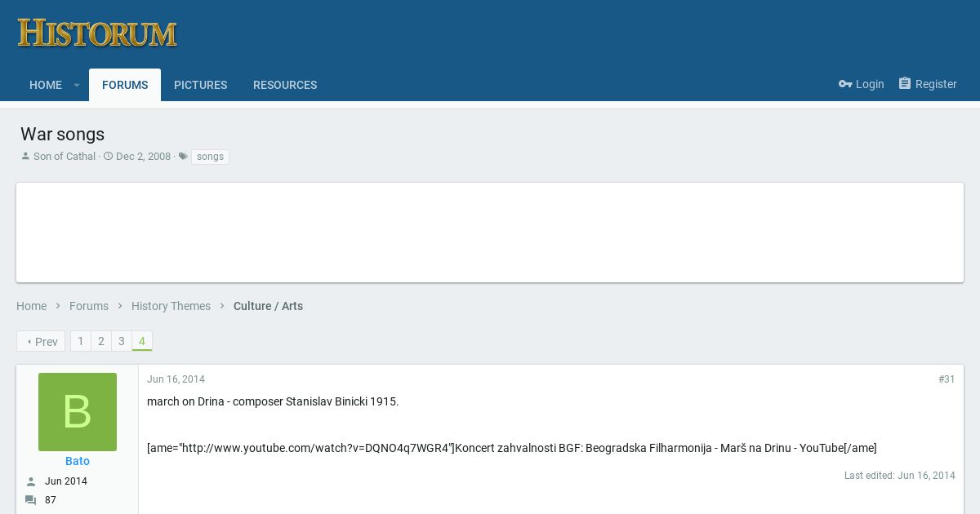Jump to page 2
Screen dimensions: 980x514
click(100, 341)
